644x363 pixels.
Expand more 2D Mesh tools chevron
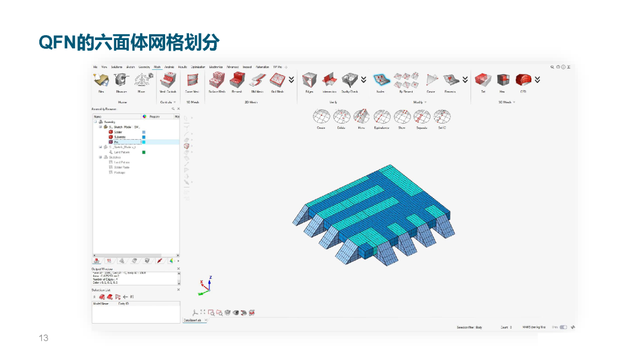291,80
